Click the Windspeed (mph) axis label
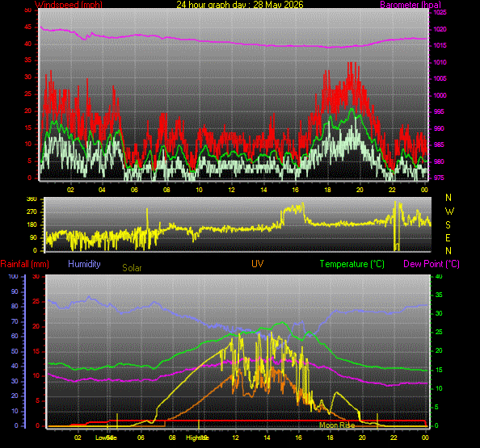The width and height of the screenshot is (480, 448). click(x=69, y=5)
